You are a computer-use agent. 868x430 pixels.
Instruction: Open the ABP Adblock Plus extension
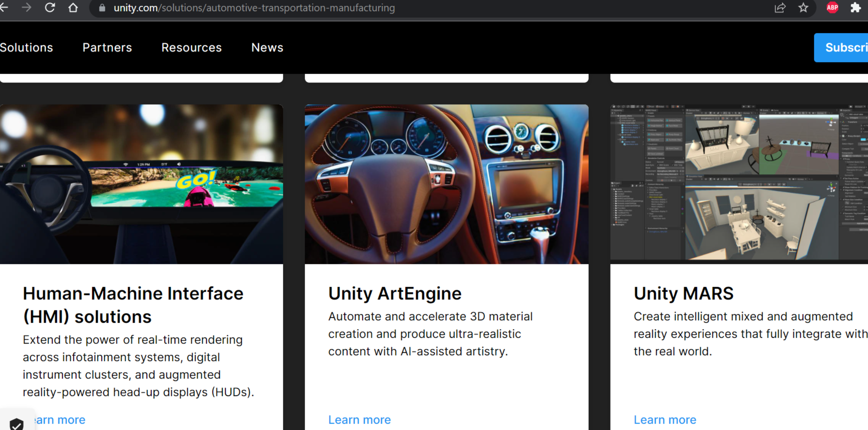(x=832, y=8)
